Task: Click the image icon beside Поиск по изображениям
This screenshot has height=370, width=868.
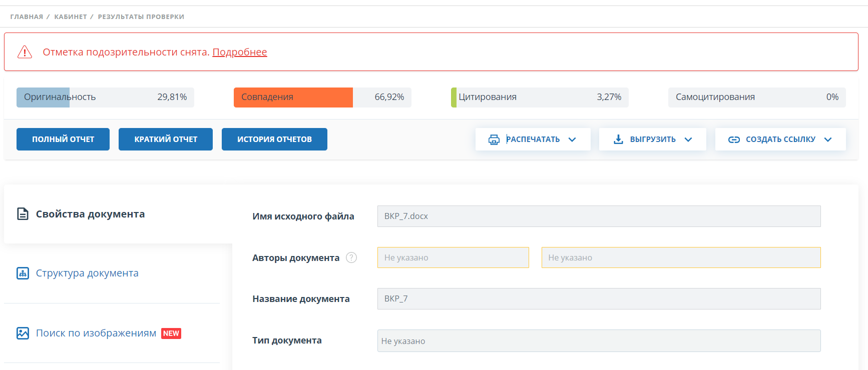Action: 23,333
